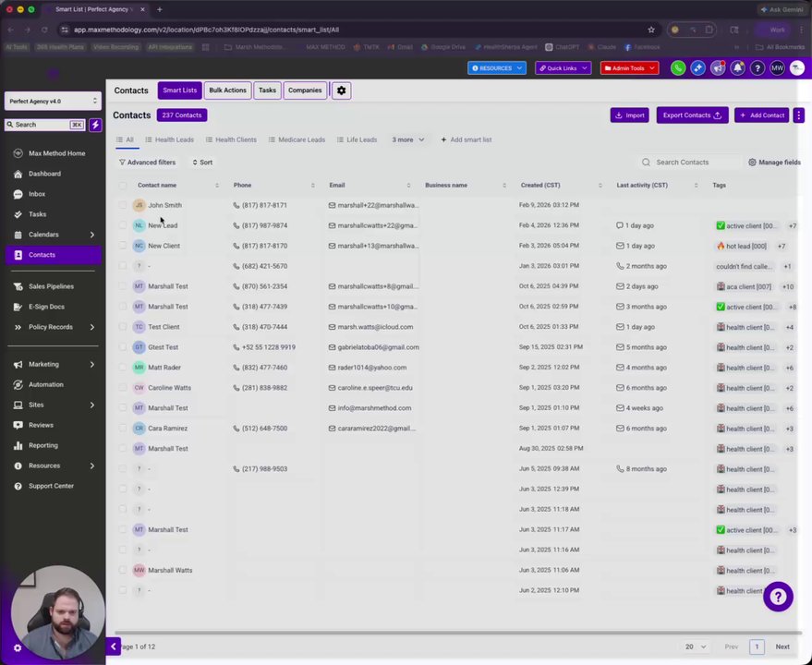Open the Health Leads smart list
The height and width of the screenshot is (665, 812).
170,139
